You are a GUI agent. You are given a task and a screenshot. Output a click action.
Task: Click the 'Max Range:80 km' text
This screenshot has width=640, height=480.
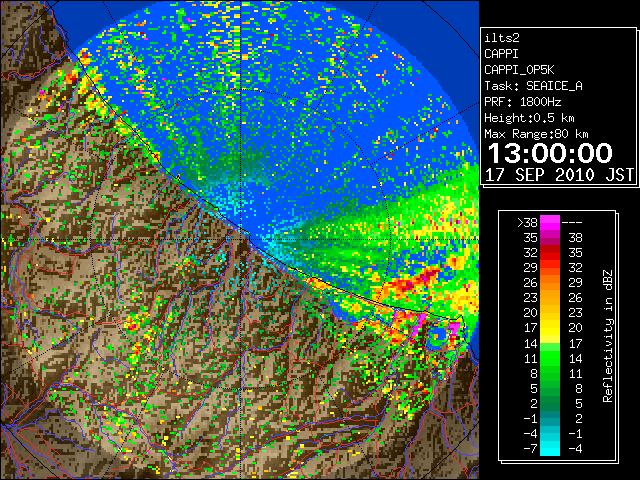[536, 134]
